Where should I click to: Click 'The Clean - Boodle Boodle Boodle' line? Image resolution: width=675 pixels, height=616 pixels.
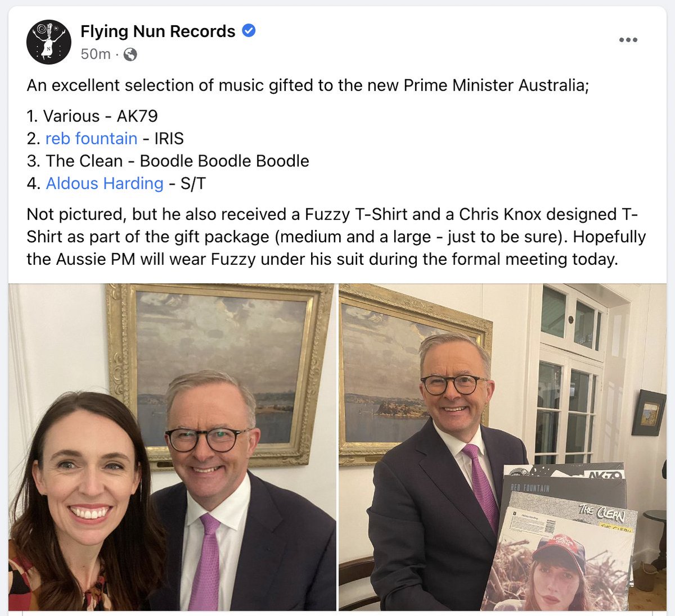(168, 161)
